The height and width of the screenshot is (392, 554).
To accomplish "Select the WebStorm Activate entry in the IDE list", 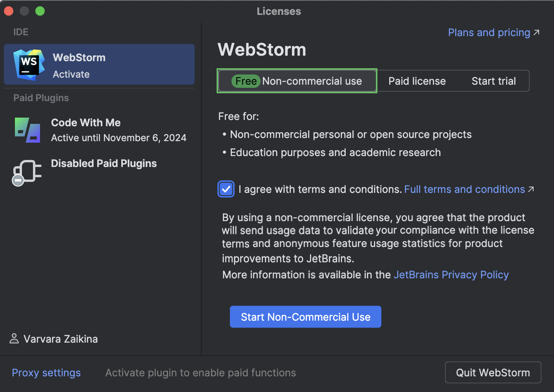I will (99, 64).
